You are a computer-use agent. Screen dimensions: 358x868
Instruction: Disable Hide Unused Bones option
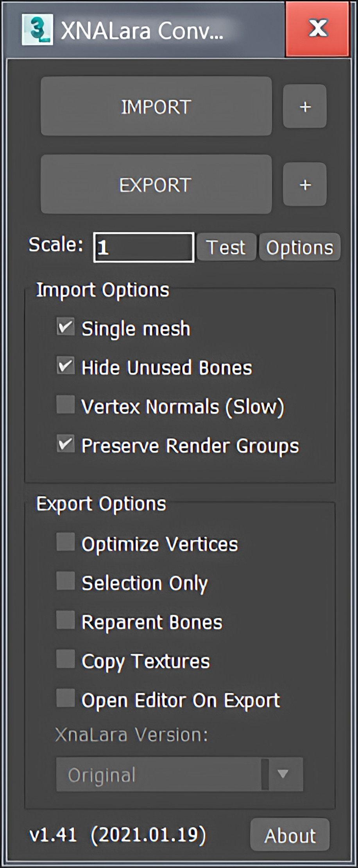66,366
